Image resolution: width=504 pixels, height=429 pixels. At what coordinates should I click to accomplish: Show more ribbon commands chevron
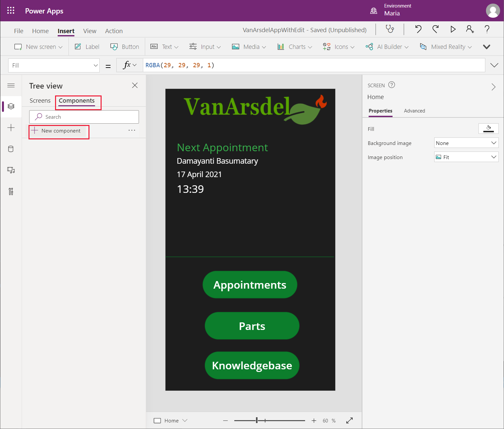[x=487, y=47]
